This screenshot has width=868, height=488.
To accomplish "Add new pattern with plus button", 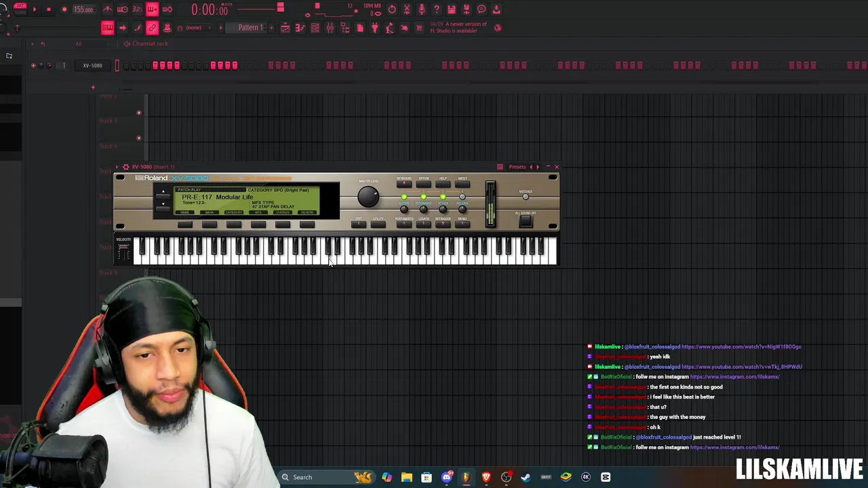I will point(271,28).
